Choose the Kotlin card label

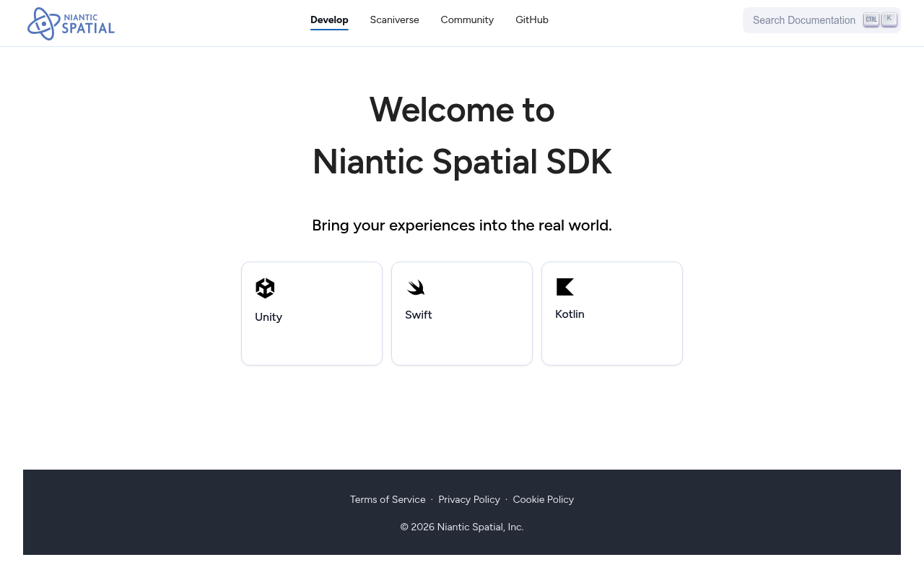(570, 314)
